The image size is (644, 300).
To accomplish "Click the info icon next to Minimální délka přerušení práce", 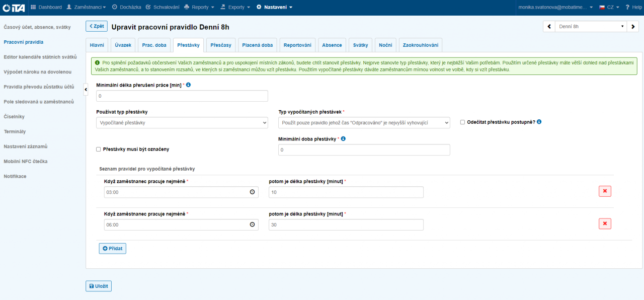I will [188, 85].
